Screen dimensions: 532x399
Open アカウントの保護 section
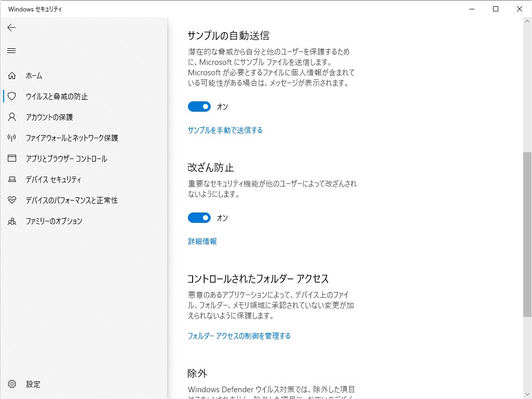(x=84, y=117)
